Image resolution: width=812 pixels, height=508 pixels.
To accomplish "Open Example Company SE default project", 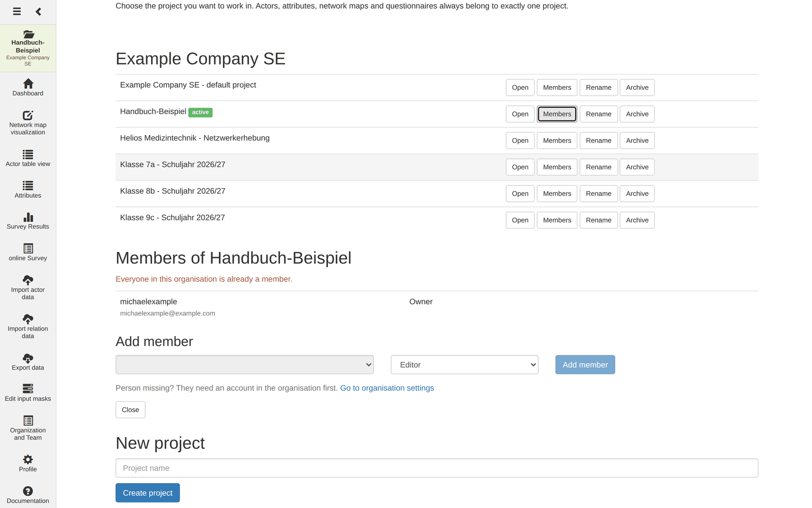I will tap(520, 88).
